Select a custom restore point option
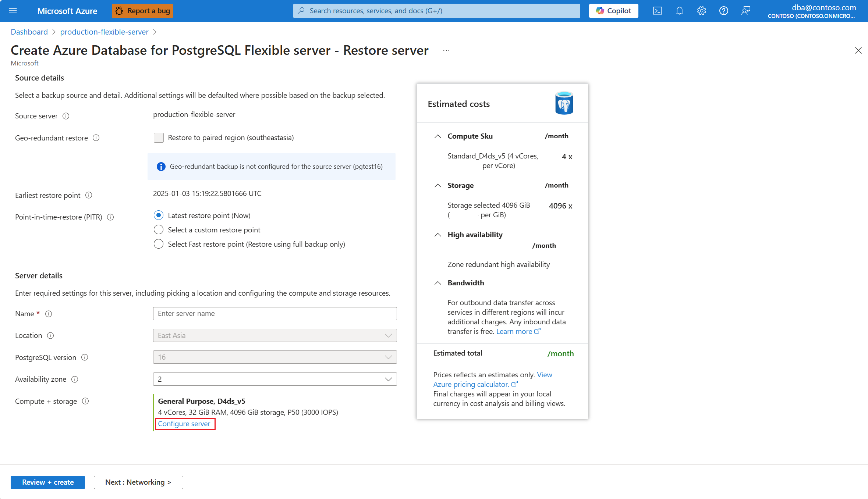This screenshot has height=499, width=868. click(x=159, y=229)
